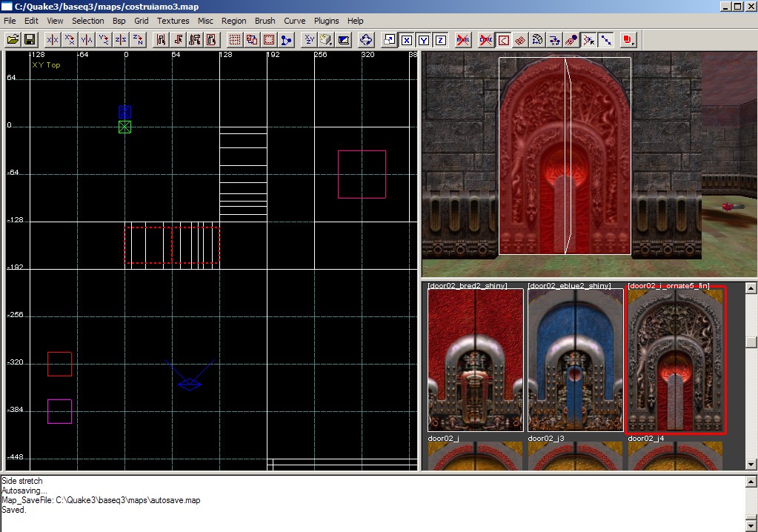This screenshot has height=532, width=758.
Task: Activate the free rotate tool icon
Action: [366, 39]
